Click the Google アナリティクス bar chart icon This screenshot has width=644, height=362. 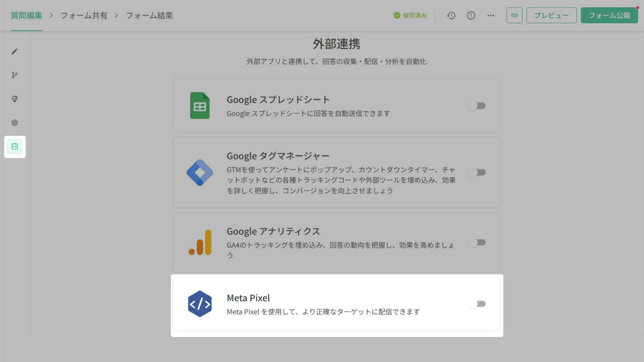[x=200, y=242]
